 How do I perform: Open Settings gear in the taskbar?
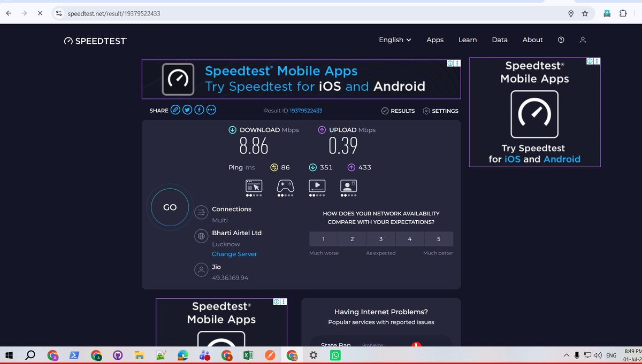(314, 355)
